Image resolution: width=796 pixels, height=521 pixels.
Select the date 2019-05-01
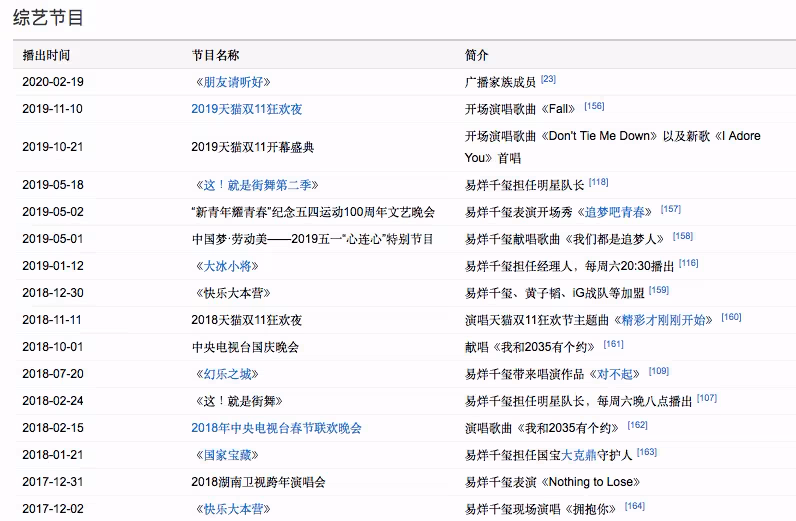52,239
